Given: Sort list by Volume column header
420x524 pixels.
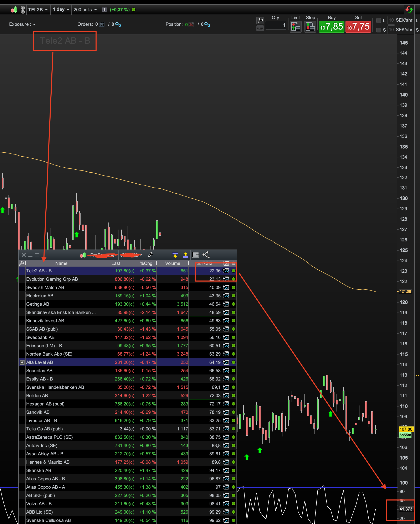Looking at the screenshot, I should [173, 263].
